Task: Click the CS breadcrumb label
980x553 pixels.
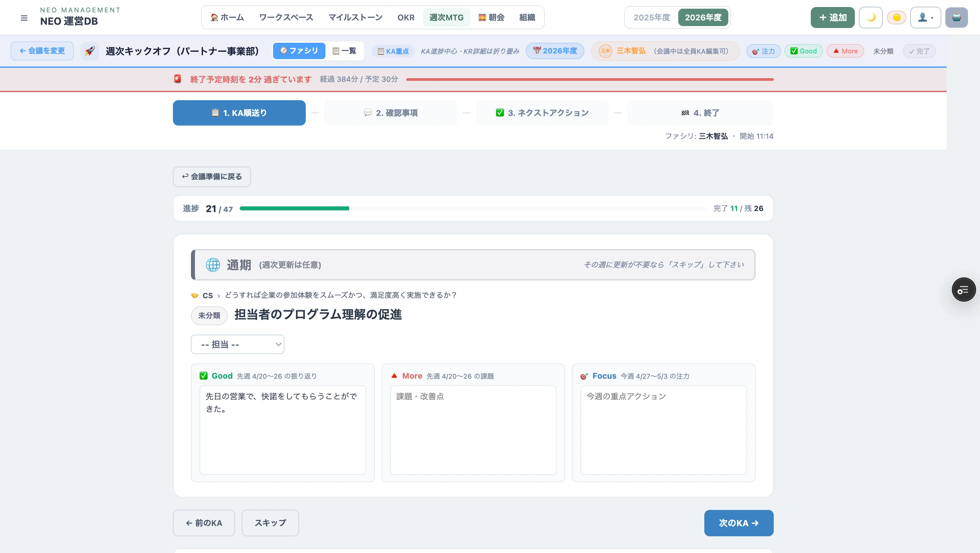Action: [x=208, y=296]
